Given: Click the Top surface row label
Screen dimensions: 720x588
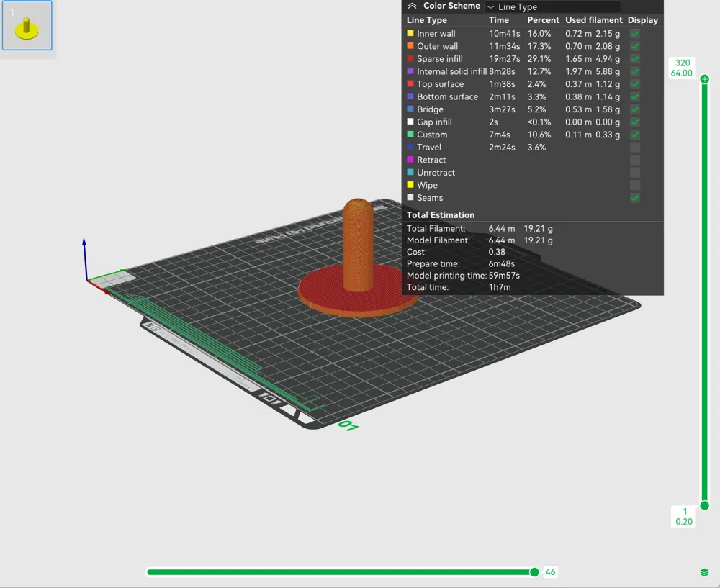Looking at the screenshot, I should pyautogui.click(x=440, y=84).
